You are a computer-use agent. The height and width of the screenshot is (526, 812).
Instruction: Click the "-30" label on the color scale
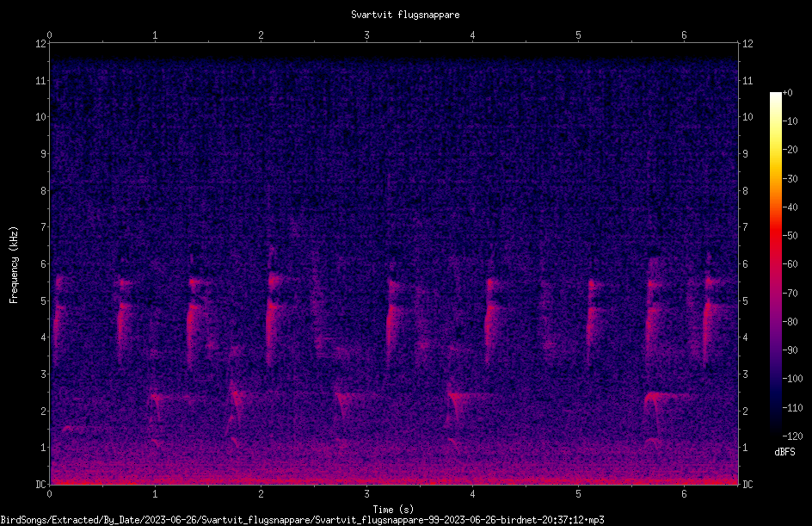pyautogui.click(x=790, y=179)
